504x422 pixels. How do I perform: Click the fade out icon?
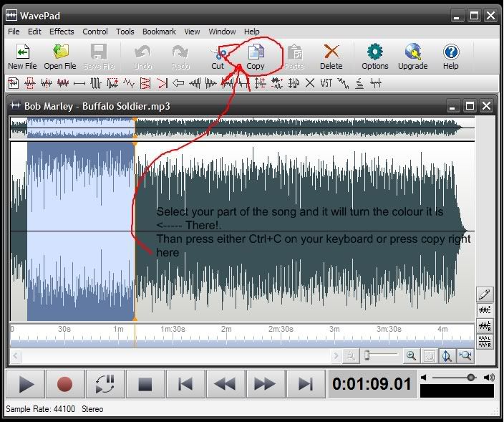pos(211,83)
